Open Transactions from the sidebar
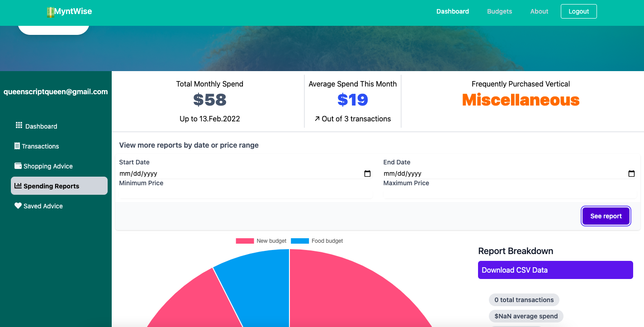644x327 pixels. coord(59,146)
